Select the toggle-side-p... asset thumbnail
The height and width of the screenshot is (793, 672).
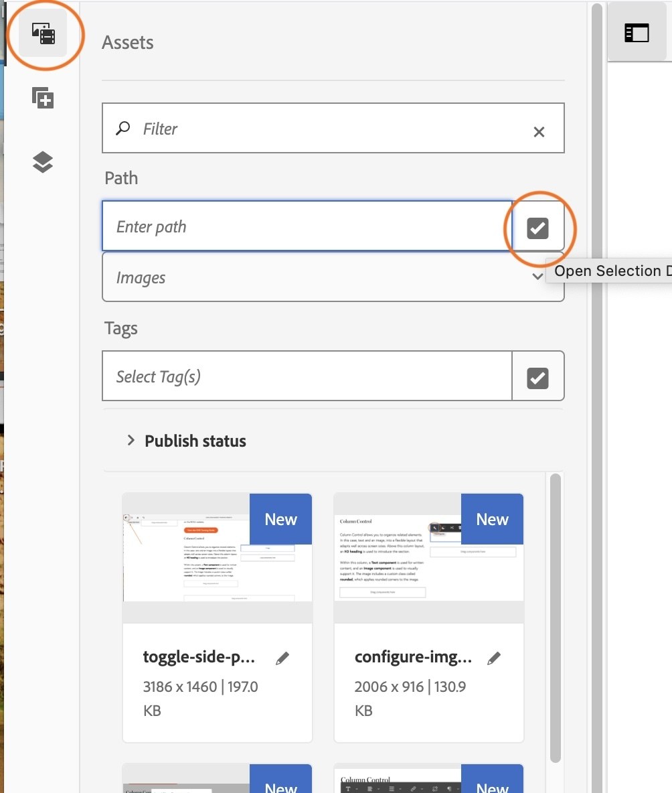pyautogui.click(x=218, y=559)
